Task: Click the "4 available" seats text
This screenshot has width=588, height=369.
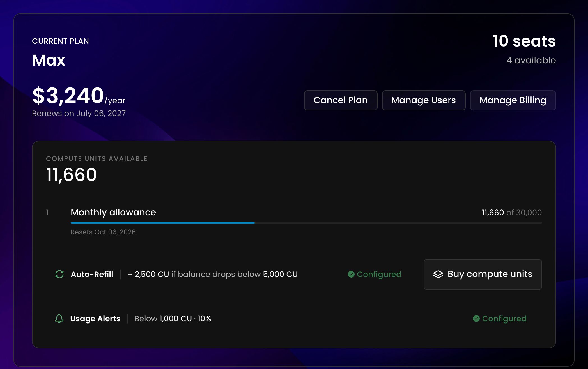Action: coord(531,60)
